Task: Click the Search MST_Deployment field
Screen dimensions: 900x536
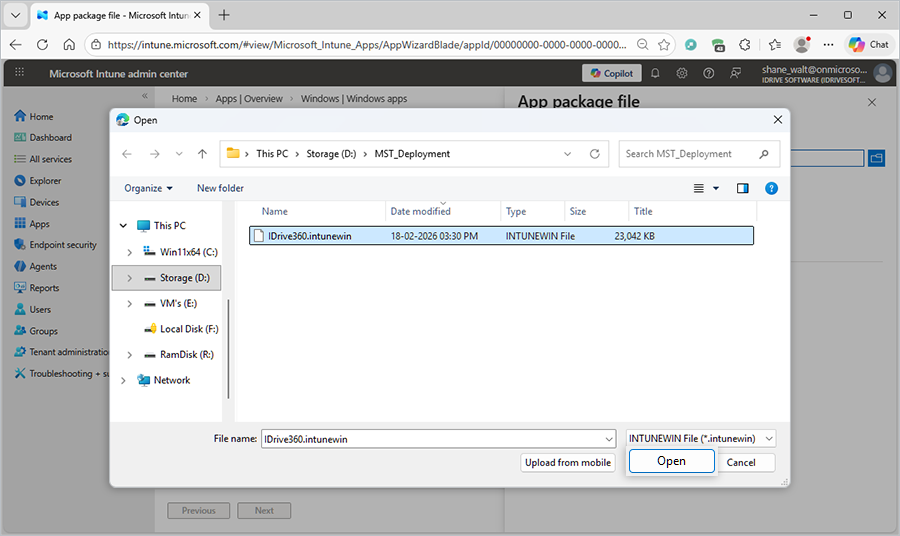Action: coord(690,154)
